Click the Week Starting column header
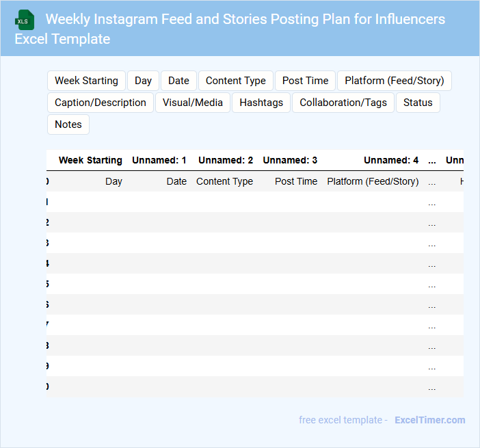The height and width of the screenshot is (448, 480). [x=90, y=161]
